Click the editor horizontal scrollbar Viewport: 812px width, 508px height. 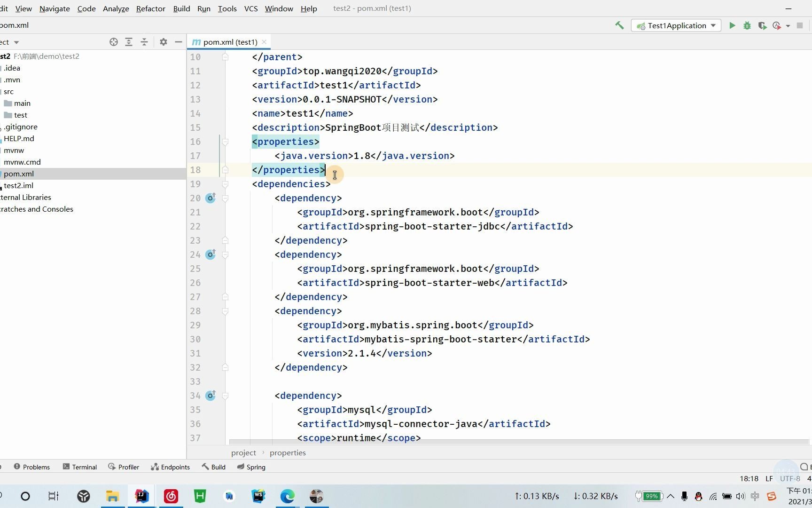pyautogui.click(x=519, y=442)
